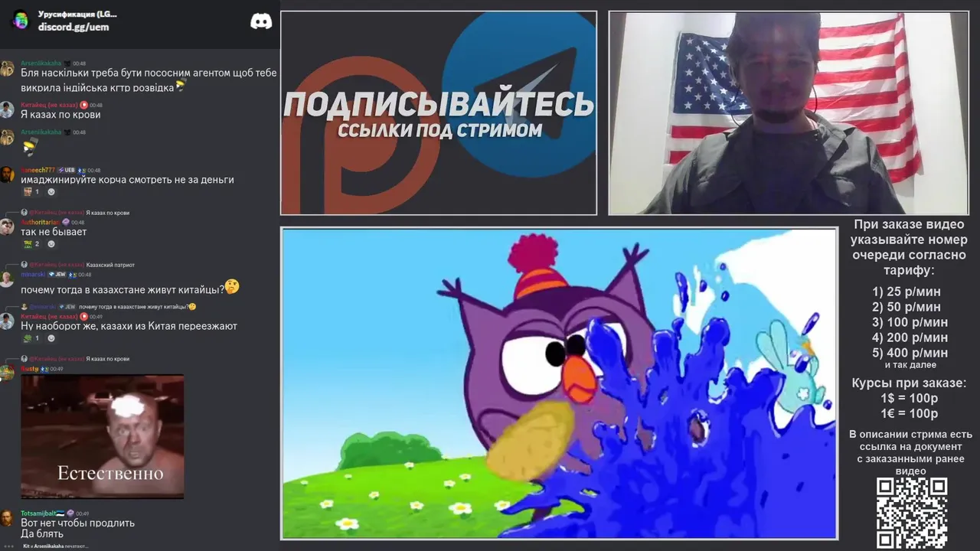Click tariff line '3) 100 р/мин'
The height and width of the screenshot is (551, 980).
click(x=910, y=322)
